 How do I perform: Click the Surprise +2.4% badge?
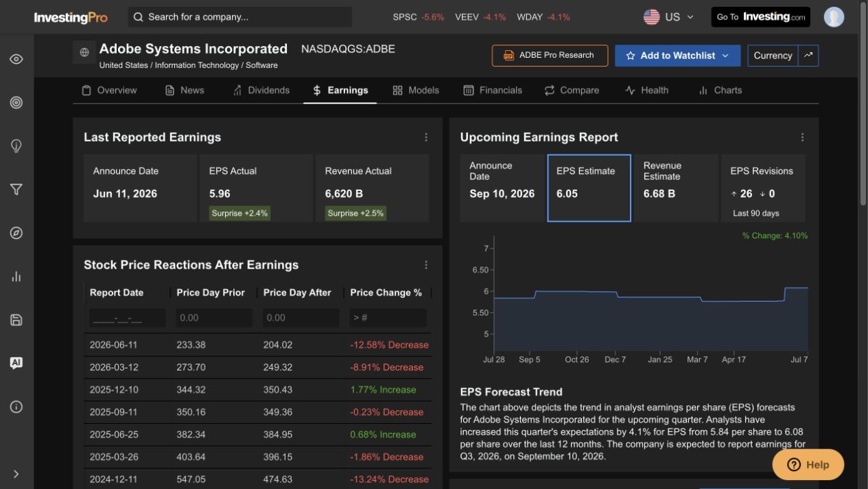[x=239, y=213]
